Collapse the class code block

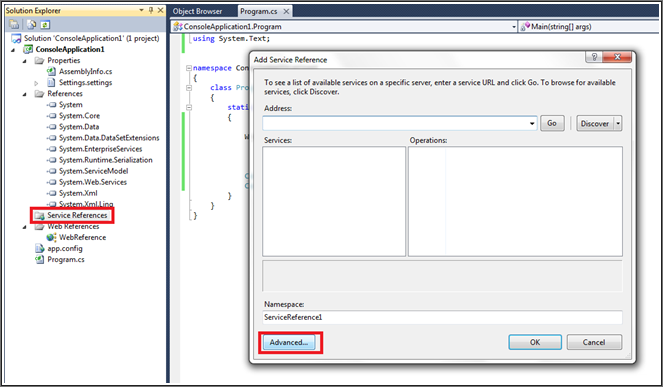pos(189,88)
